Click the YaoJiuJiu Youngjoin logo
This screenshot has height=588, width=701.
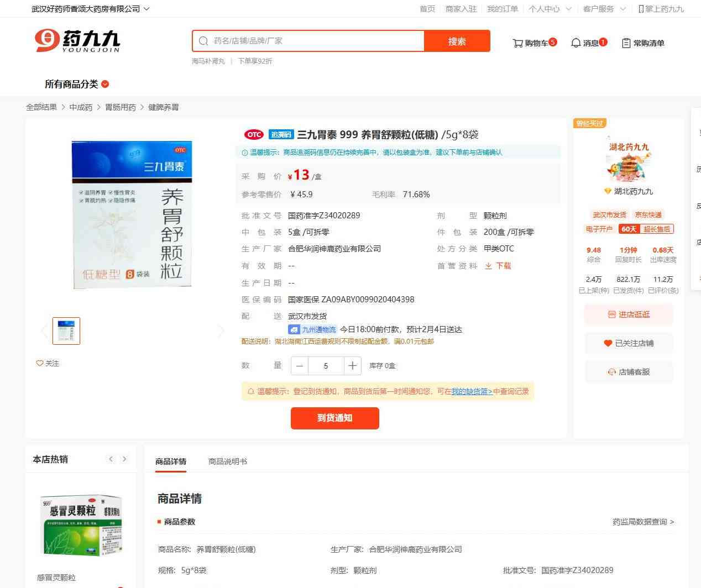point(77,41)
